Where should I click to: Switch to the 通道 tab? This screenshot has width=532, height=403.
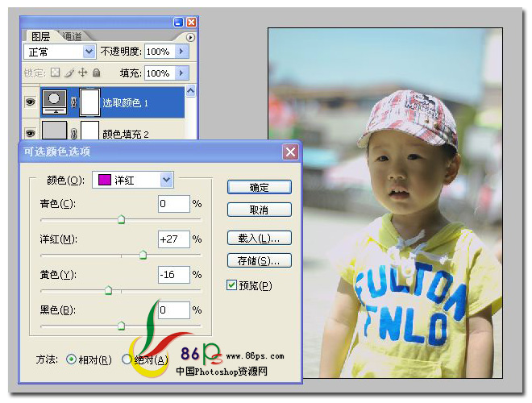coord(73,36)
